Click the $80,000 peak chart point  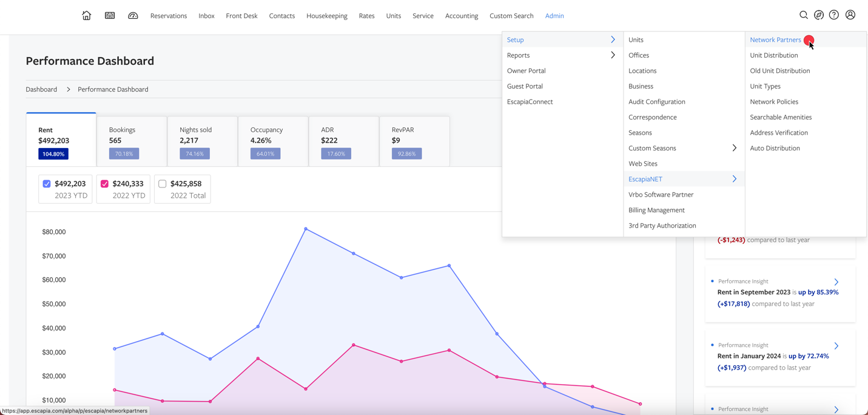coord(306,229)
